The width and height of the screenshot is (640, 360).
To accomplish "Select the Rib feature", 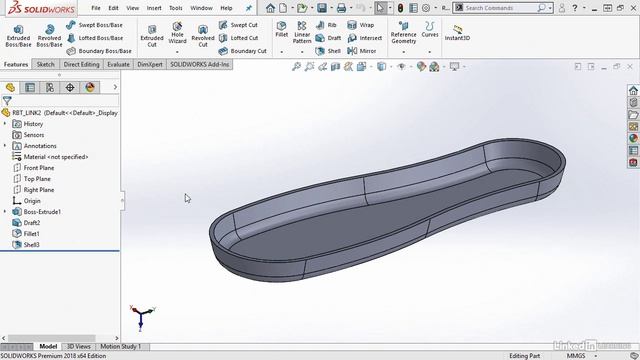I will [326, 25].
